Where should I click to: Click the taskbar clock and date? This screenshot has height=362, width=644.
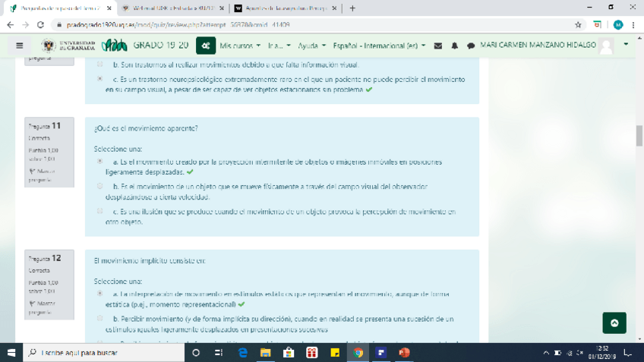601,353
